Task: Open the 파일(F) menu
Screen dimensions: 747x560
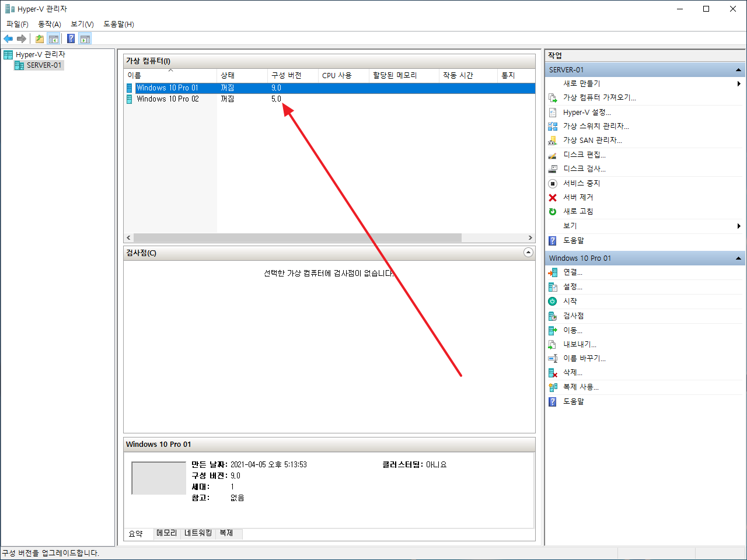Action: pyautogui.click(x=18, y=24)
